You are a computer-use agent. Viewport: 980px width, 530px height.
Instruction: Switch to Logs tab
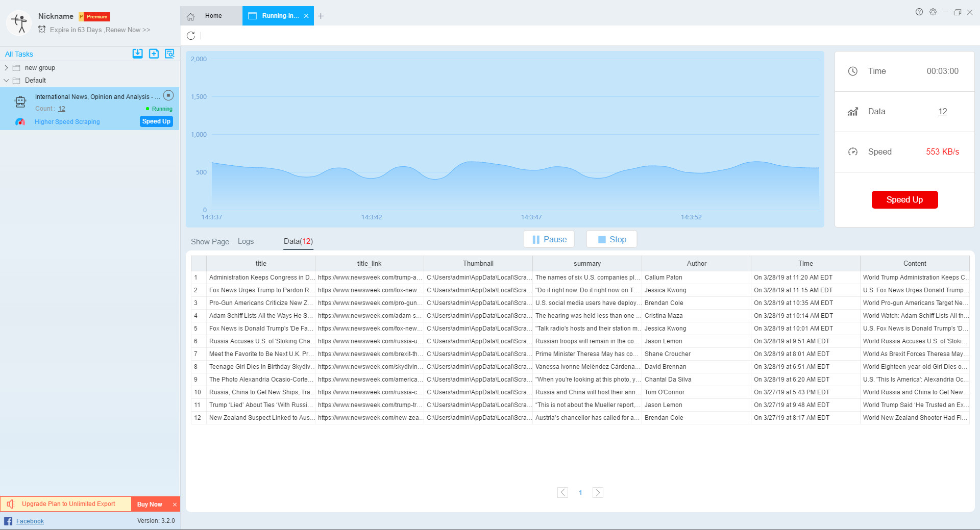click(x=246, y=242)
